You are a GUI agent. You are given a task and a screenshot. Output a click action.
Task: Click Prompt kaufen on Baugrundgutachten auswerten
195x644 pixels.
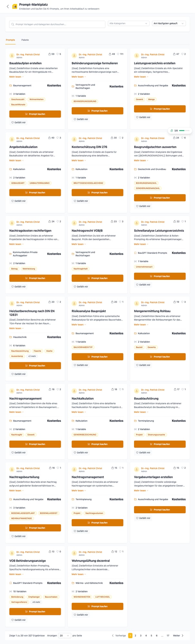click(x=160, y=198)
